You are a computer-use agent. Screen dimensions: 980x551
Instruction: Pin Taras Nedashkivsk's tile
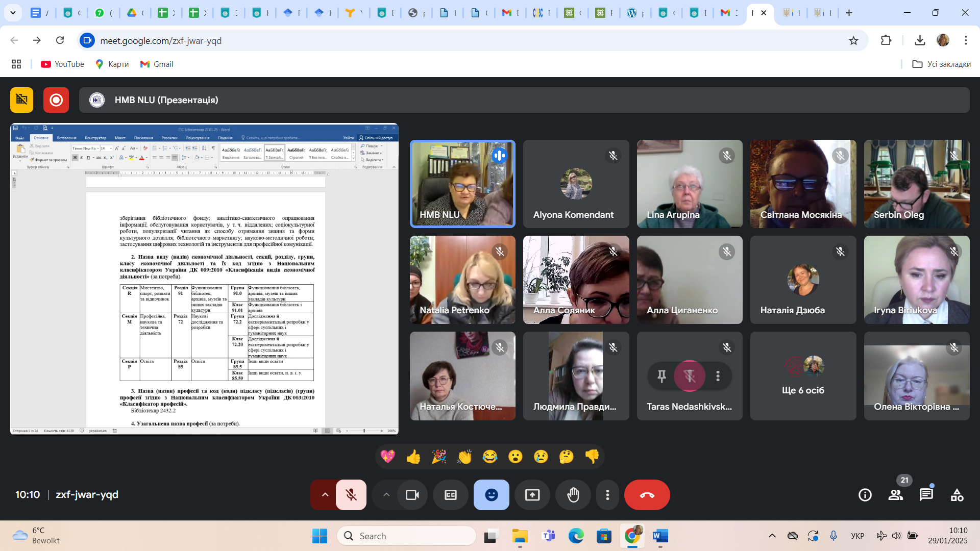coord(661,376)
